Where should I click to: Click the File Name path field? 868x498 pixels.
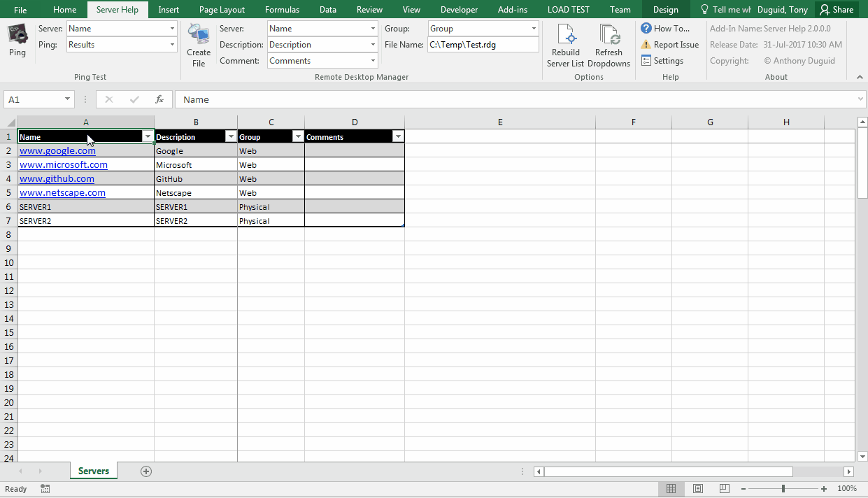point(483,45)
